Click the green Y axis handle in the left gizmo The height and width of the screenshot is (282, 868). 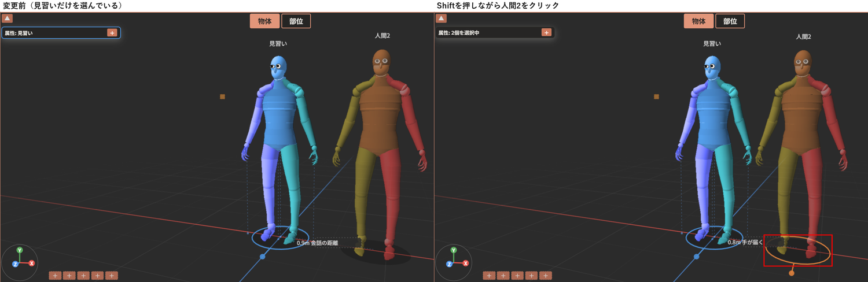coord(20,250)
